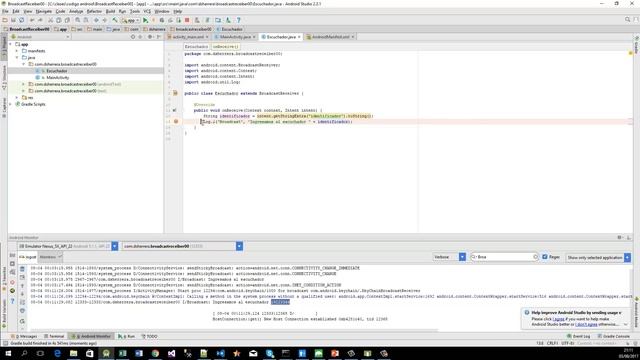This screenshot has height=360, width=640.
Task: Click the scroll-from-source target icon in project panel
Action: pos(133,37)
